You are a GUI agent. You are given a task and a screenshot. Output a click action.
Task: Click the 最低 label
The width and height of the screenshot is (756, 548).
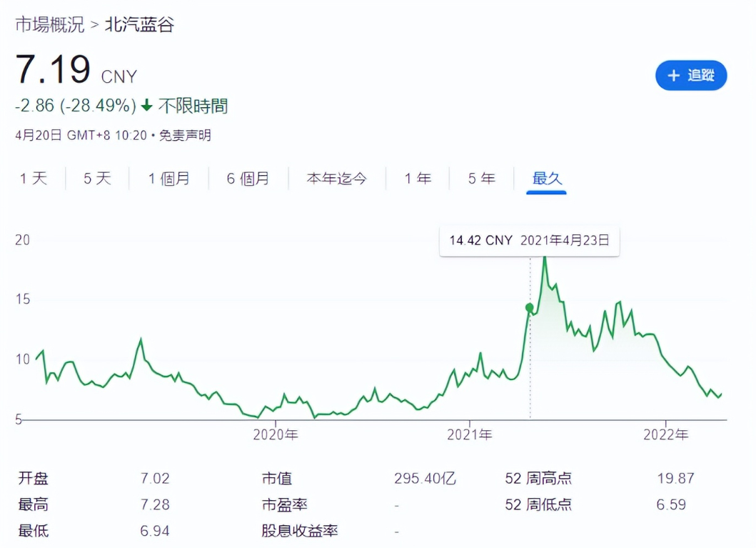click(34, 531)
